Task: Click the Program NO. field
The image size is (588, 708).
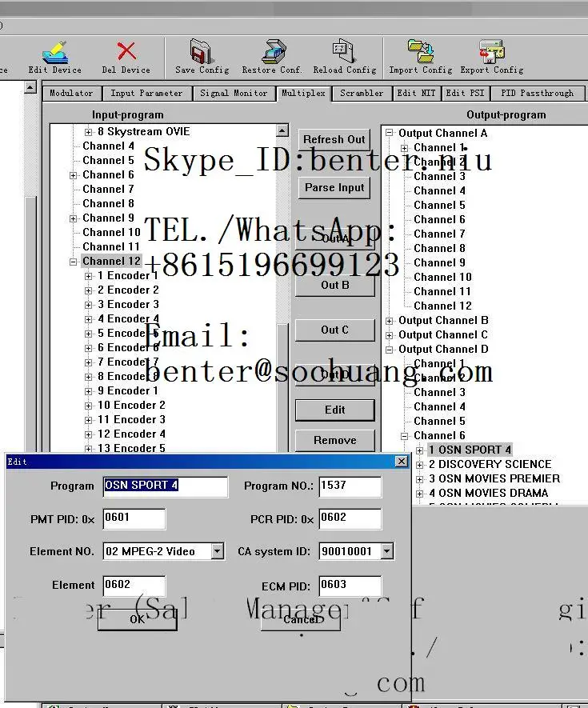Action: [x=350, y=486]
